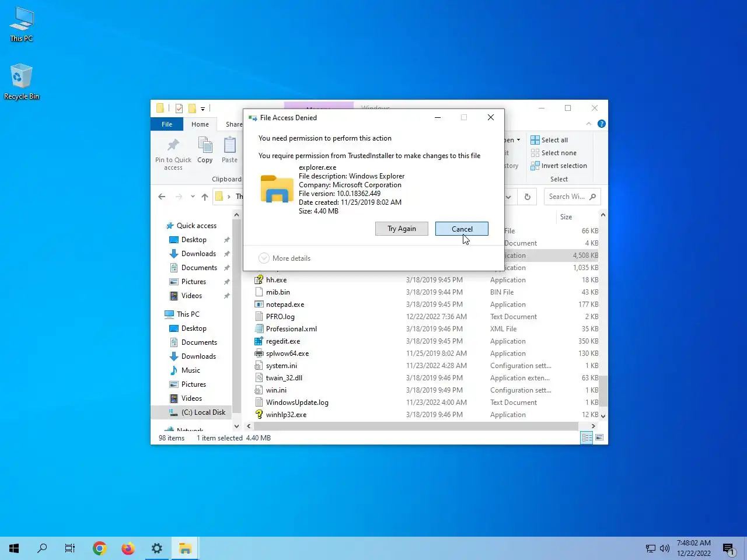
Task: Open the address bar history dropdown
Action: click(x=508, y=197)
